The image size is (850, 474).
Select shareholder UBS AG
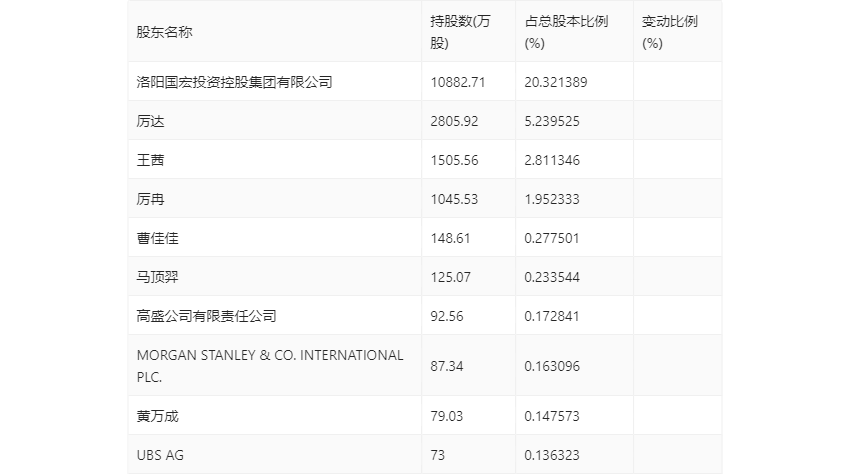point(160,455)
